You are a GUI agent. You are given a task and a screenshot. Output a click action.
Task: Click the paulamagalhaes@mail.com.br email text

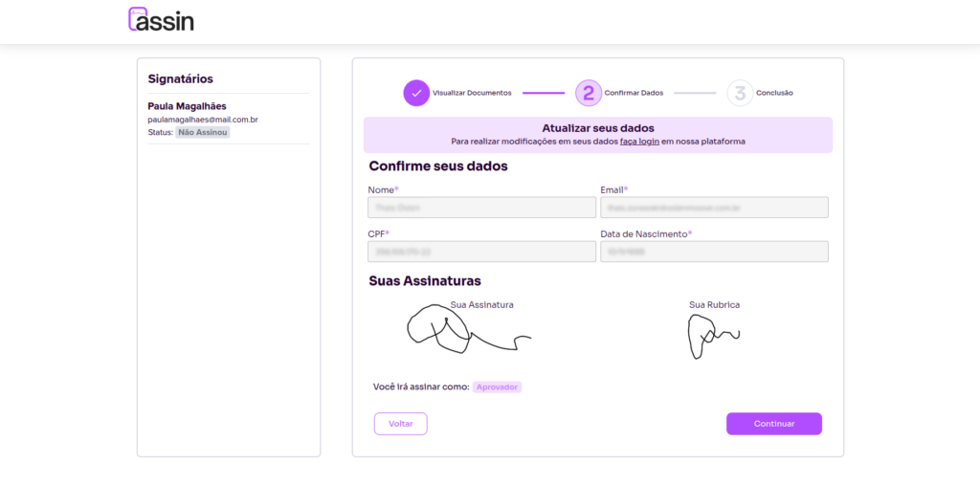point(203,120)
